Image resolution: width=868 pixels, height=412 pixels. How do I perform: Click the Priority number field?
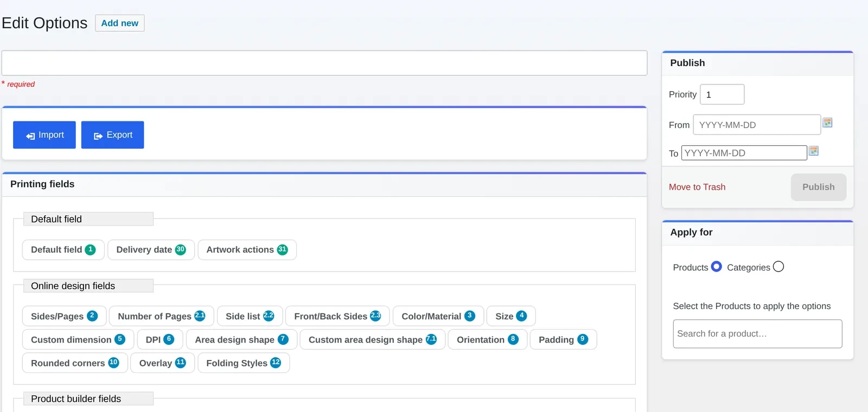click(722, 94)
